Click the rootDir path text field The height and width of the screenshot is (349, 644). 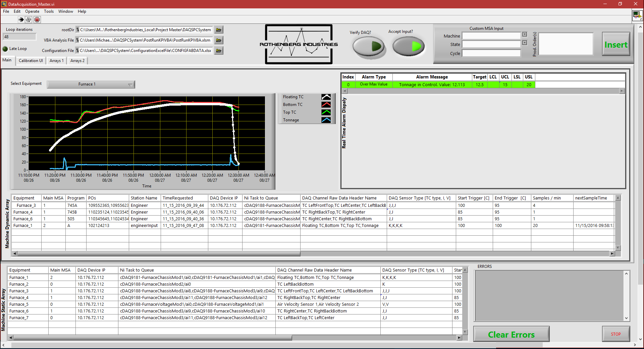(x=146, y=30)
